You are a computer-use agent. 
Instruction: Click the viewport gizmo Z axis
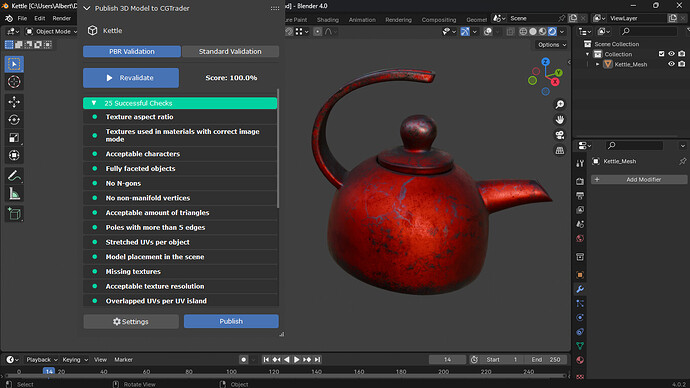point(546,62)
